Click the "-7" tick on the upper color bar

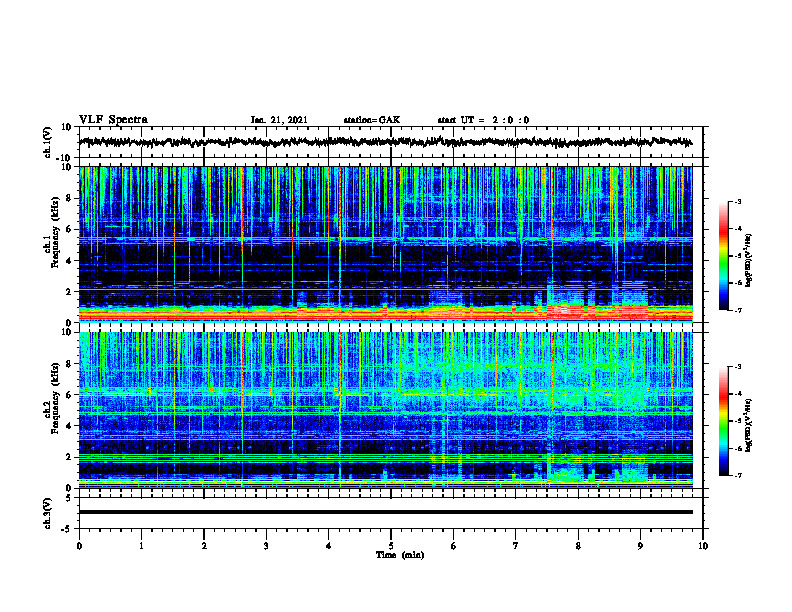point(738,310)
